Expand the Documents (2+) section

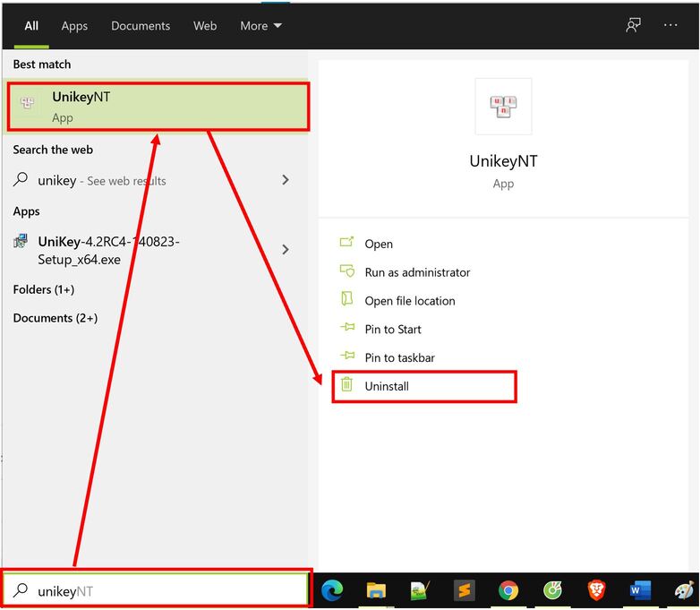55,318
